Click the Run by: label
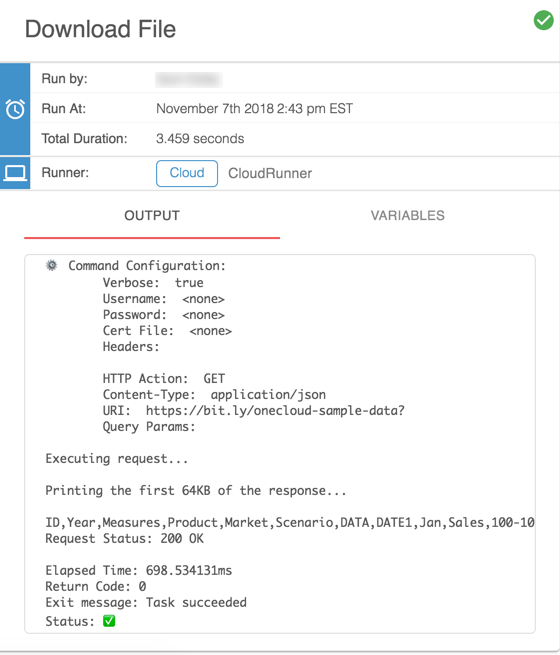This screenshot has width=560, height=655. click(x=64, y=79)
